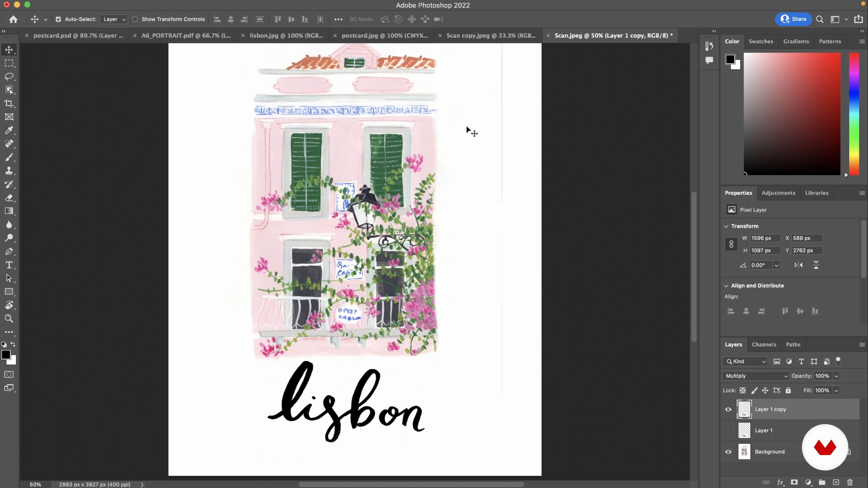Image resolution: width=868 pixels, height=488 pixels.
Task: Select the Lasso tool
Action: [x=9, y=77]
